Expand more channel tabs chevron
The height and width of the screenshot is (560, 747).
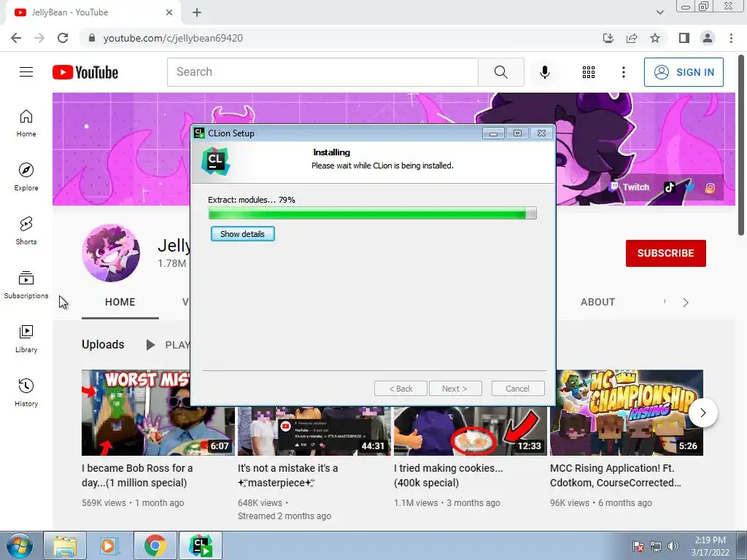click(685, 303)
